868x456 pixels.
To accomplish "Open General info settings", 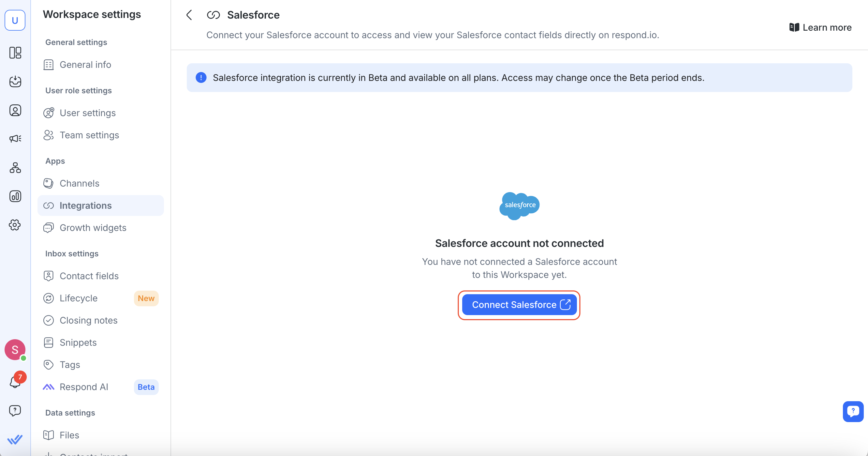I will (85, 64).
